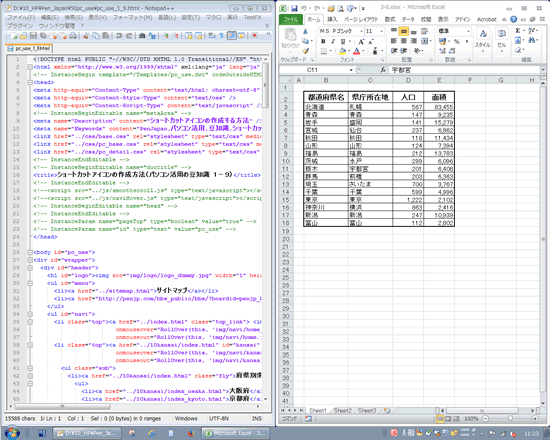The width and height of the screenshot is (550, 440).
Task: Click the red font color swatch in Excel
Action: click(x=357, y=51)
